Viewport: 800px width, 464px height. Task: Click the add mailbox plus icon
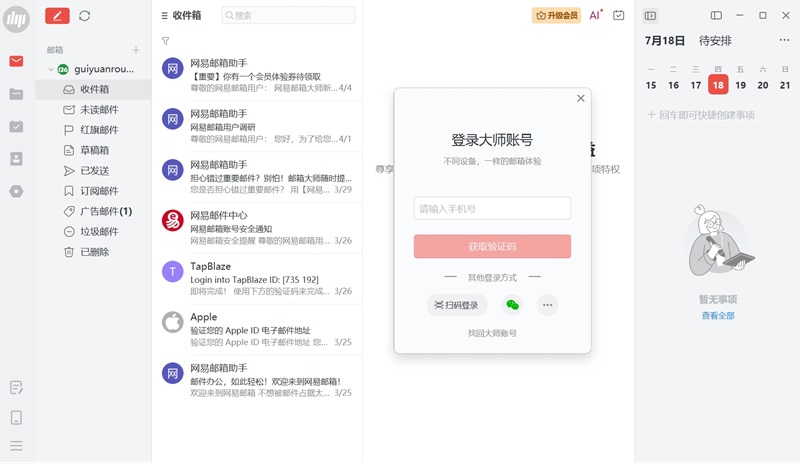[136, 50]
